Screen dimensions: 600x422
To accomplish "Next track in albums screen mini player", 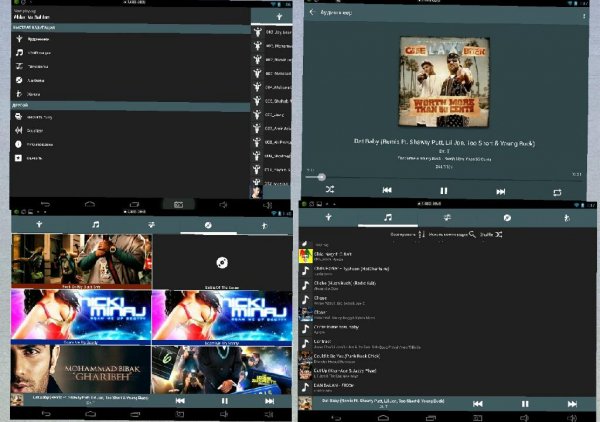I will tap(269, 401).
